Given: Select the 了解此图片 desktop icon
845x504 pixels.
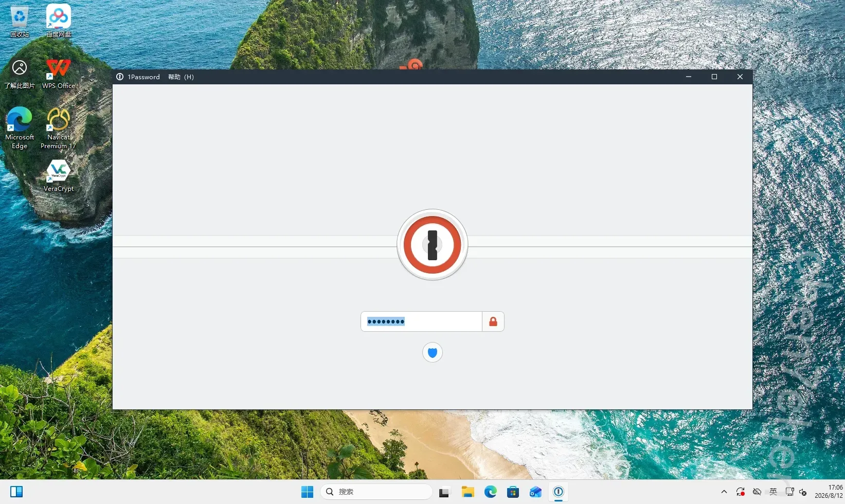Looking at the screenshot, I should pyautogui.click(x=20, y=74).
